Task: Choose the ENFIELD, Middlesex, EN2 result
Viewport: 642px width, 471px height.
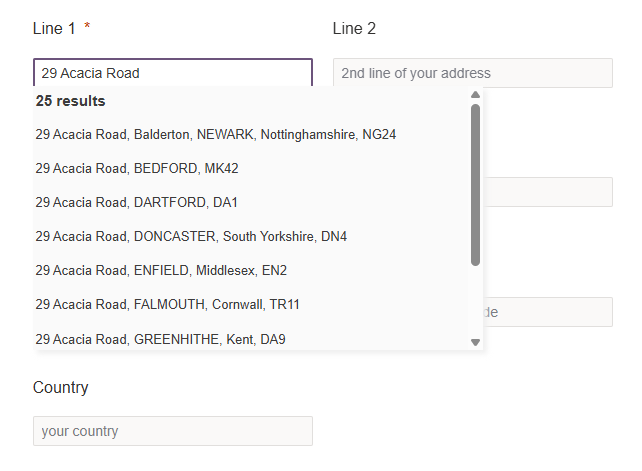Action: pos(161,270)
